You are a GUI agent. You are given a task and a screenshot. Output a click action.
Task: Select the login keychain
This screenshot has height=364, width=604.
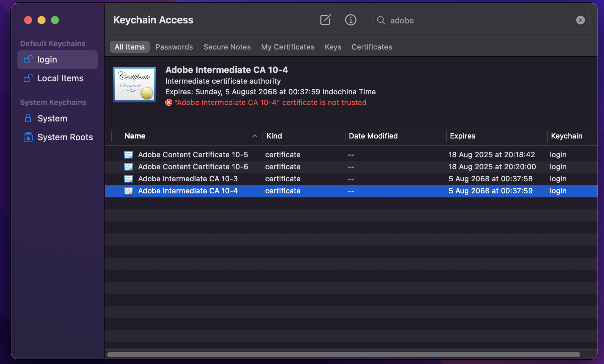pos(58,60)
